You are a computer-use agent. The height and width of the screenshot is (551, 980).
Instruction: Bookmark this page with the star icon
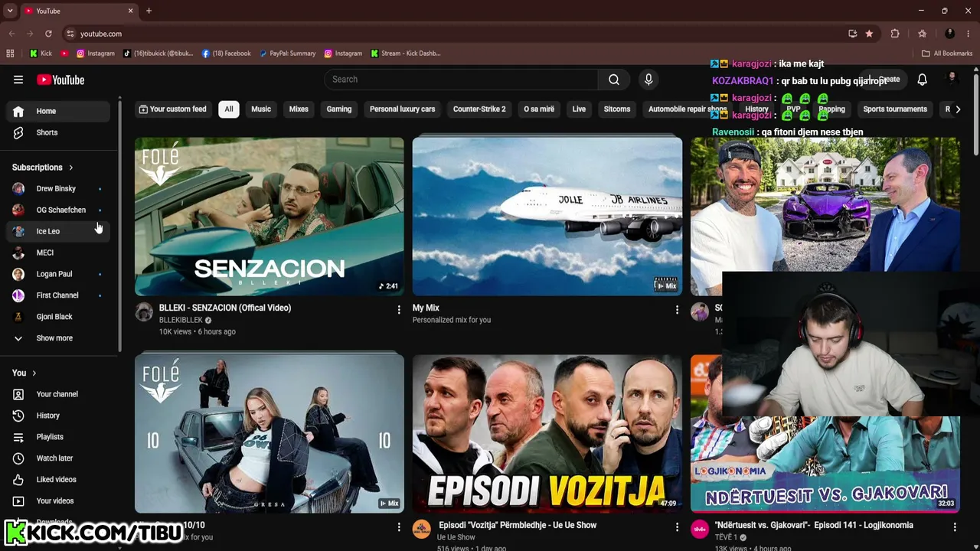(869, 34)
